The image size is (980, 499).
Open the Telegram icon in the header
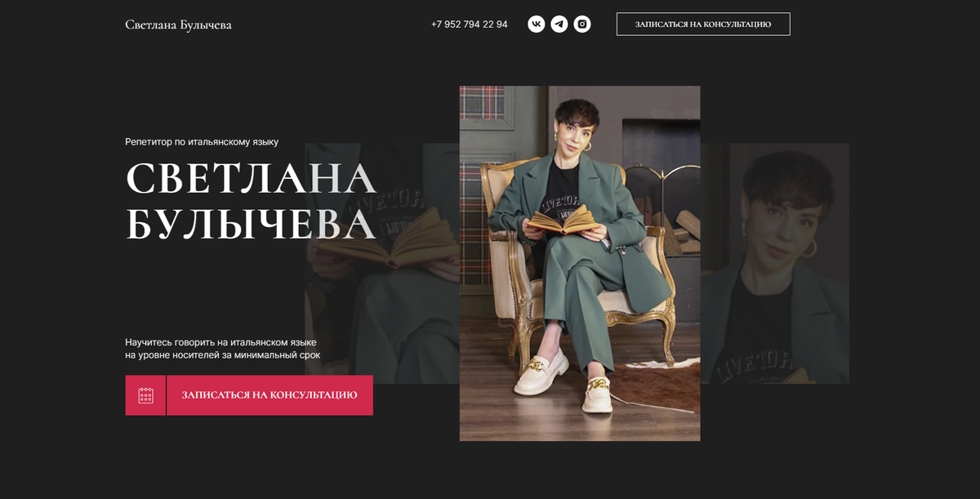click(559, 25)
